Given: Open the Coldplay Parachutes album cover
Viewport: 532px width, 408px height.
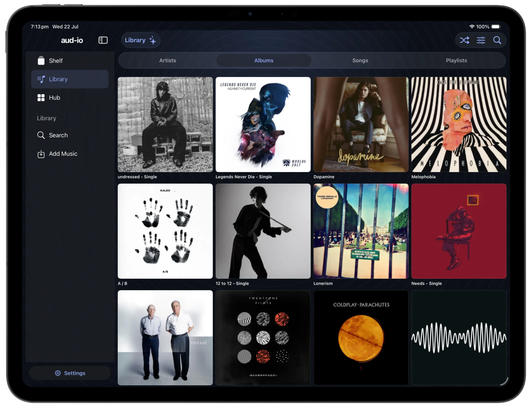Looking at the screenshot, I should point(361,338).
